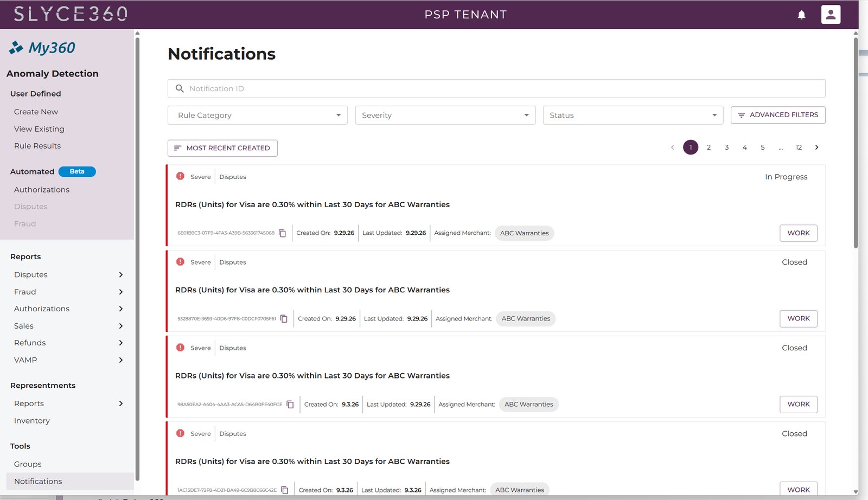
Task: Jump to page 5
Action: (763, 148)
